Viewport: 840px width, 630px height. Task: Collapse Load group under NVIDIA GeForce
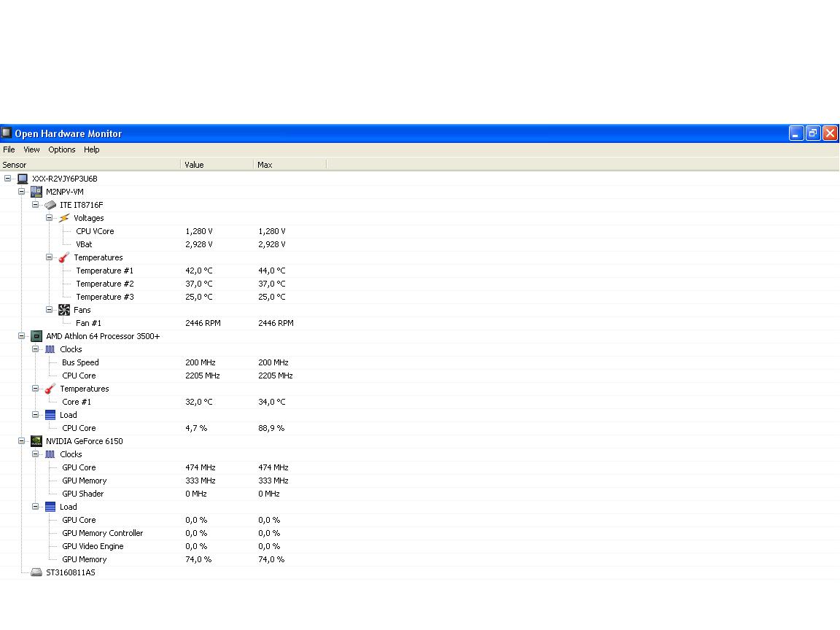tap(35, 507)
